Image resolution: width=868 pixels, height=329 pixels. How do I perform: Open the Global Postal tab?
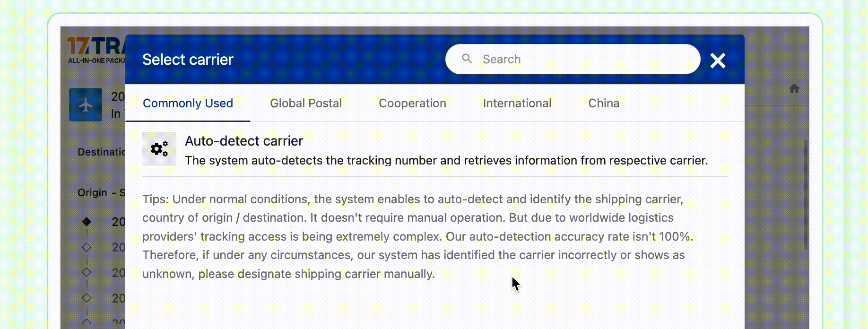305,103
